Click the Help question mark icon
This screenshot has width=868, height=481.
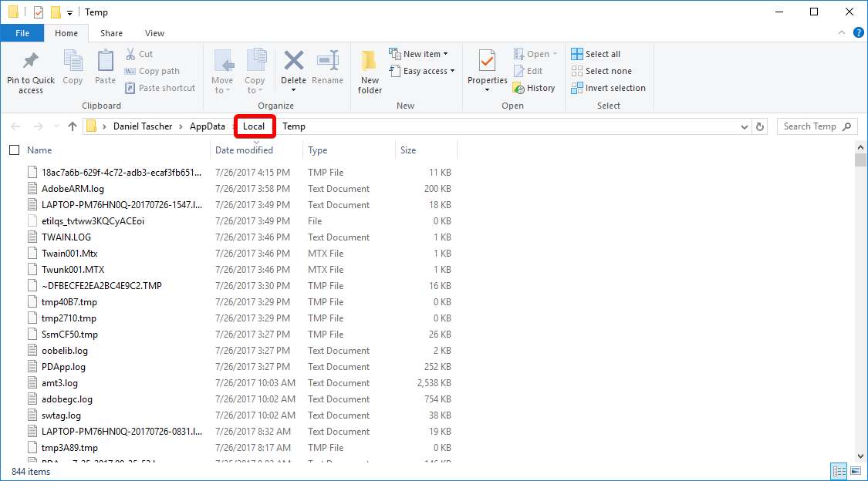[x=859, y=32]
